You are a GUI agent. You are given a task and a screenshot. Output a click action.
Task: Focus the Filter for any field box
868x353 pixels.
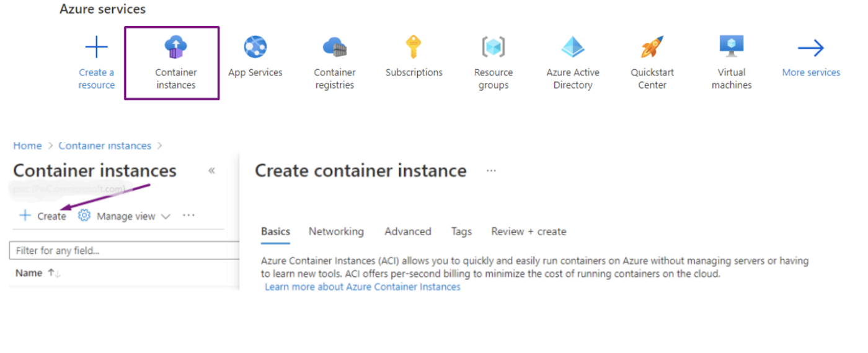pyautogui.click(x=124, y=251)
